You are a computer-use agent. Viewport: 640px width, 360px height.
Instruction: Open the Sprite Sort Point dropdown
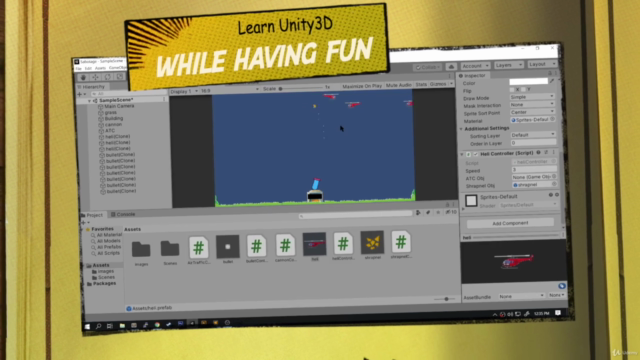(532, 112)
